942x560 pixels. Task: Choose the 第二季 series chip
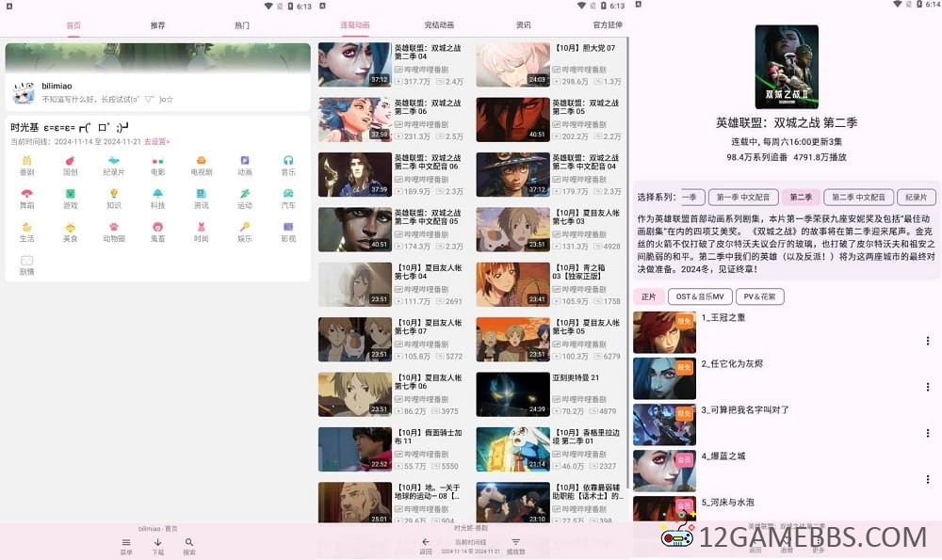[x=801, y=197]
